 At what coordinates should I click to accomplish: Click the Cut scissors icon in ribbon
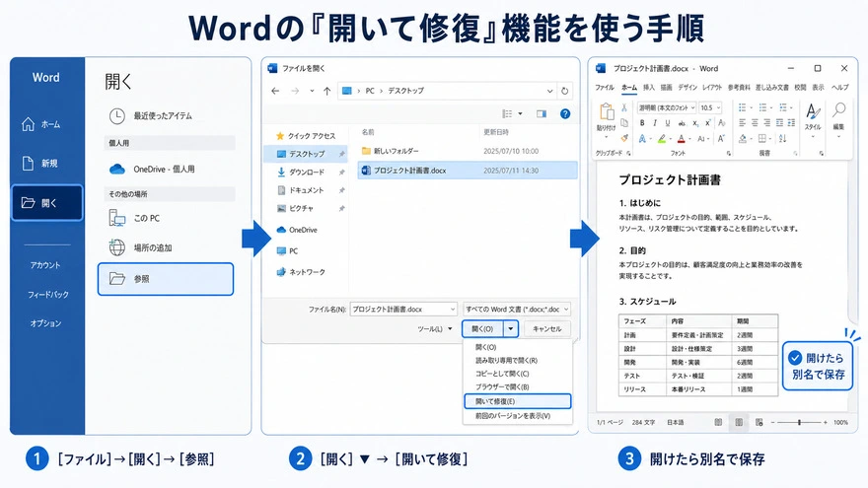(624, 107)
